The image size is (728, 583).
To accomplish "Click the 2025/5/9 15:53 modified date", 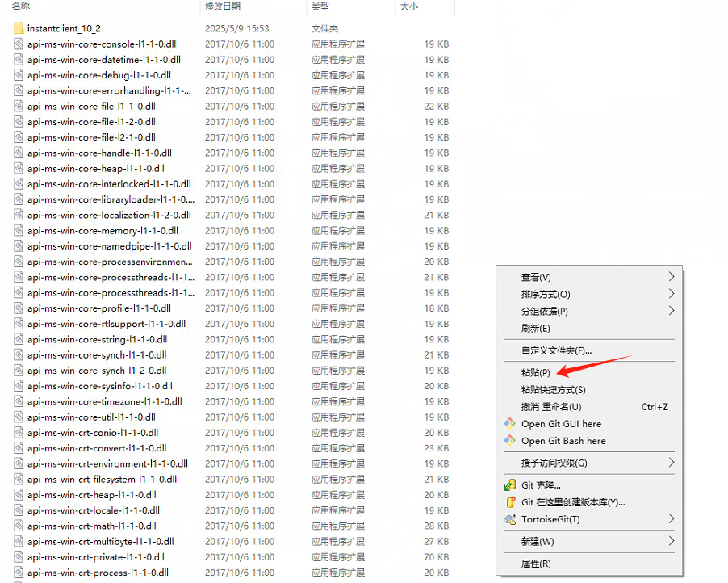I will click(x=237, y=28).
